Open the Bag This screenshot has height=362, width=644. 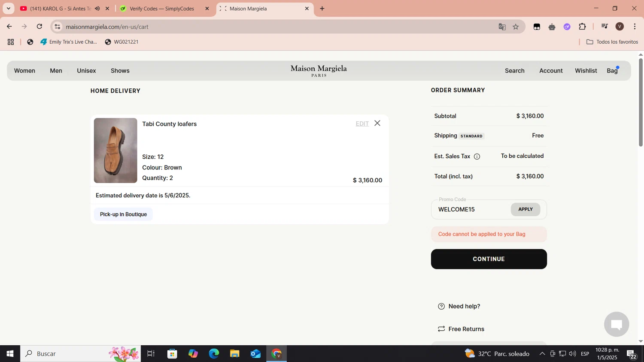point(612,71)
